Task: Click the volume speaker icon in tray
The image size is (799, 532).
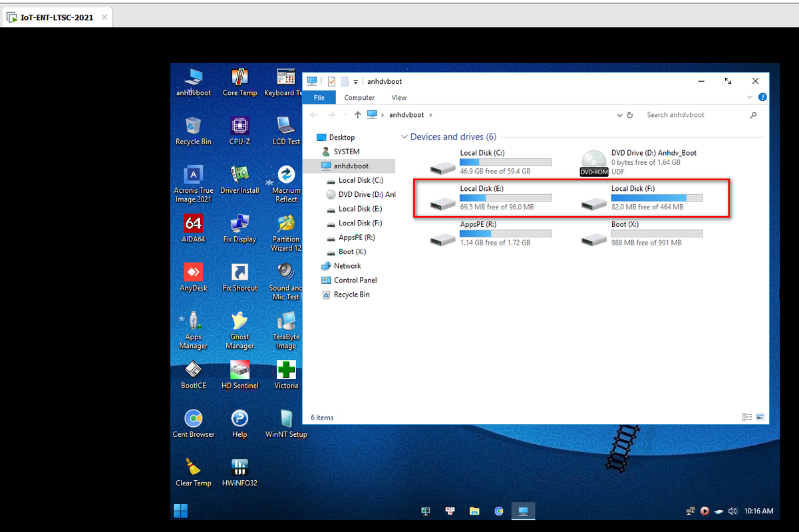Action: (x=732, y=511)
